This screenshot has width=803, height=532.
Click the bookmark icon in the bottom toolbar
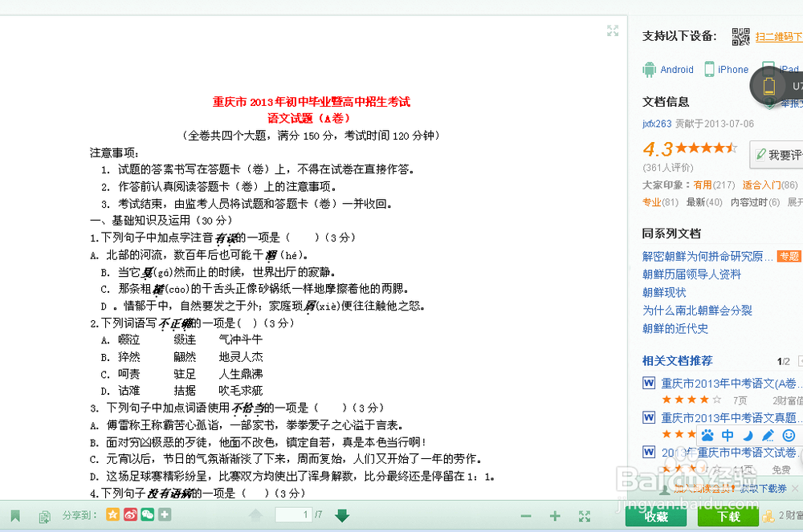[x=17, y=514]
